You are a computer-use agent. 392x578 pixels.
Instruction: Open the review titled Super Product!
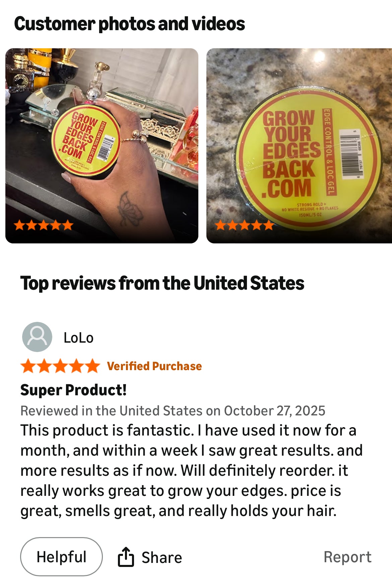pyautogui.click(x=73, y=390)
